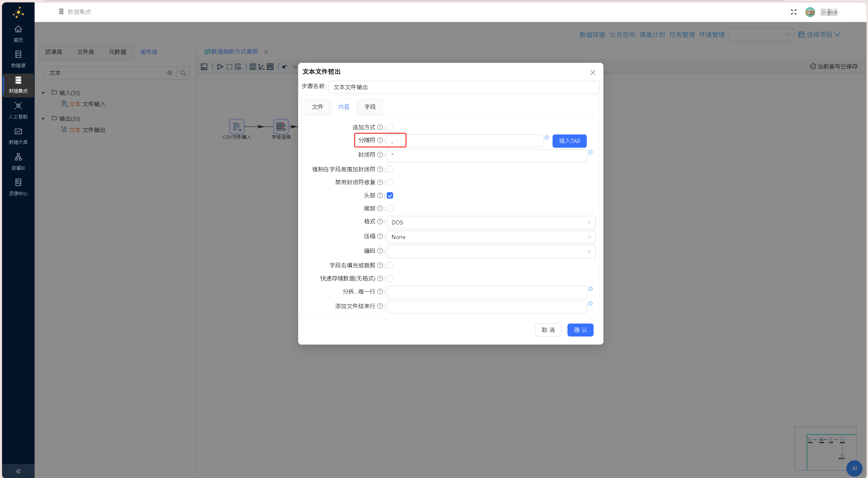Viewport: 868px width, 478px height.
Task: Click the help icon next to 分隔符
Action: [380, 140]
